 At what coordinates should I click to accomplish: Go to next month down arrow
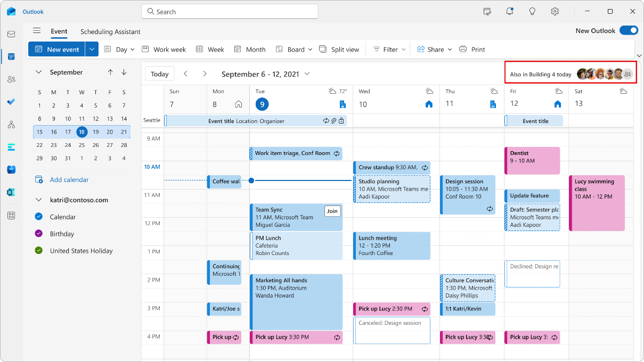click(124, 72)
